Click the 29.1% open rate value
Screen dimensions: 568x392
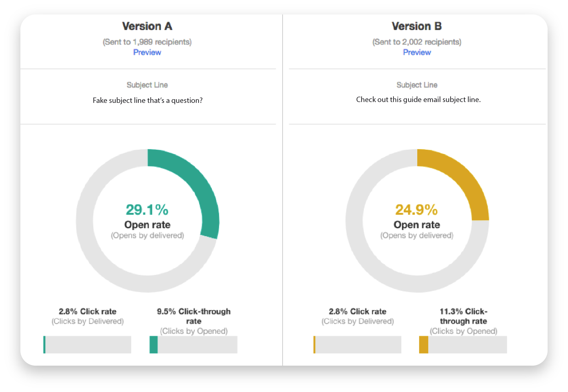(147, 210)
